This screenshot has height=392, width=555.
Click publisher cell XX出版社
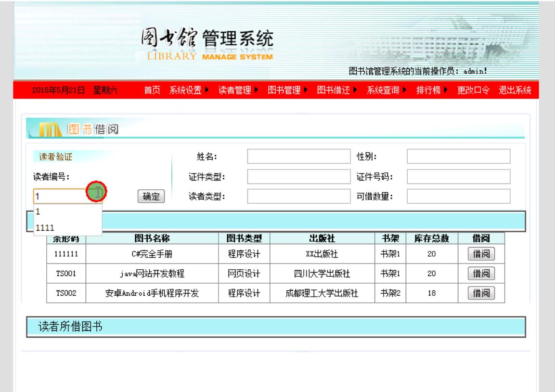click(322, 254)
